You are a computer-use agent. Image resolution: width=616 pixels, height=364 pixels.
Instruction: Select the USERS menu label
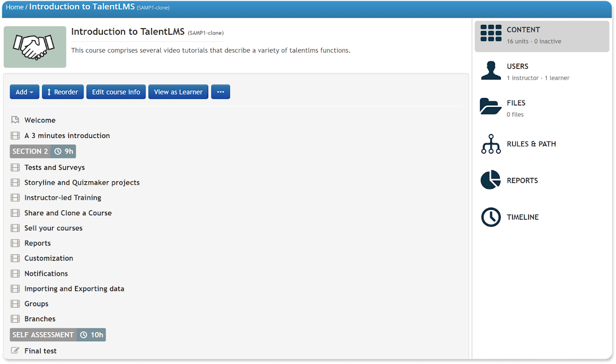click(518, 67)
